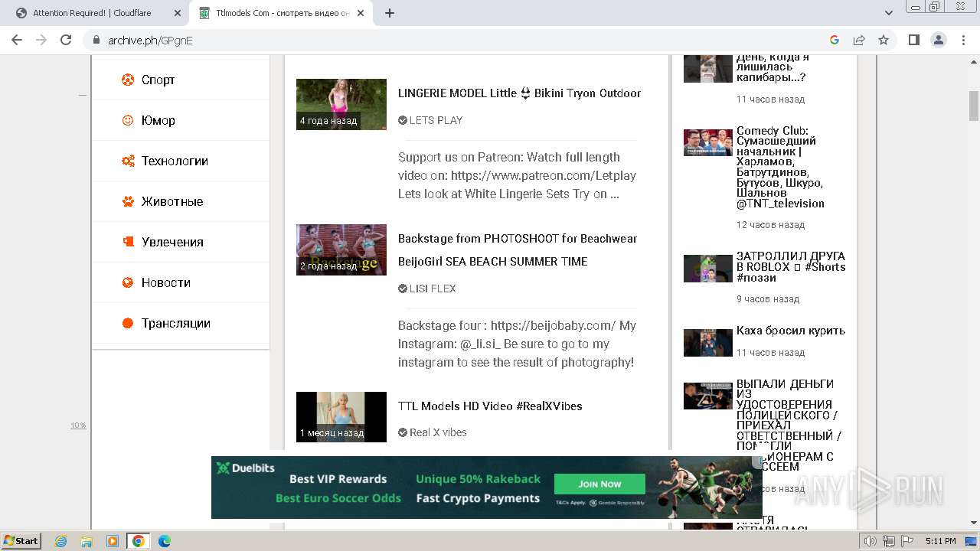Click the vertical page scrollbar thumb

coord(974,105)
